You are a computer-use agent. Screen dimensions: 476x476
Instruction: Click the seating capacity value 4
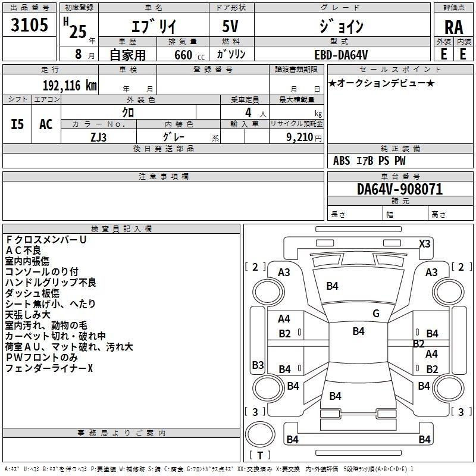click(248, 112)
